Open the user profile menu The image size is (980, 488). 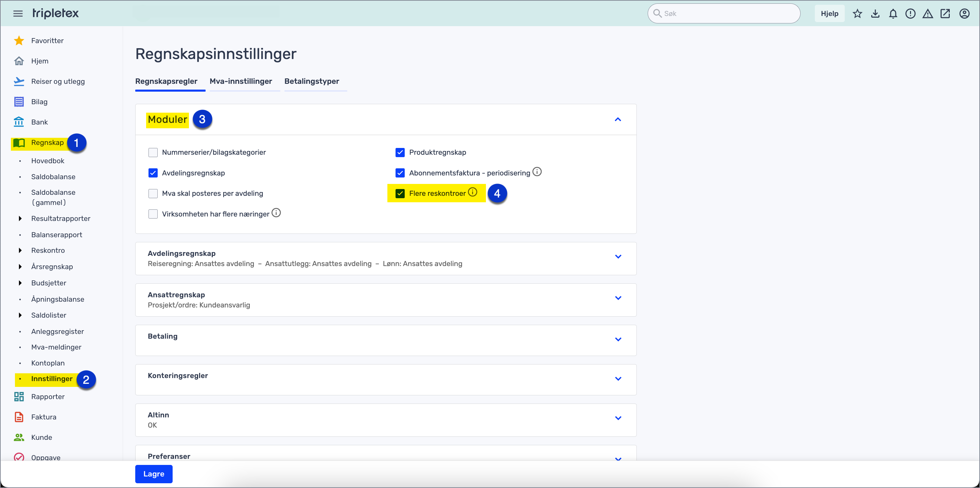[x=965, y=13]
